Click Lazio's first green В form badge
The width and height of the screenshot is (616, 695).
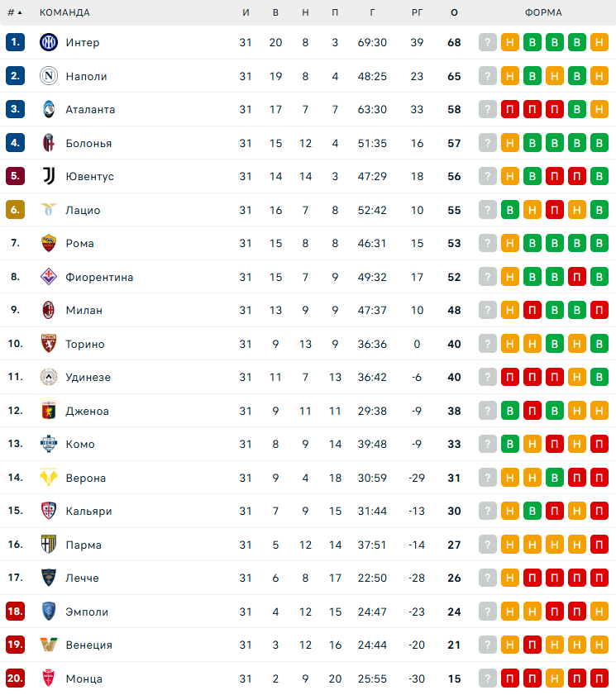pos(510,210)
